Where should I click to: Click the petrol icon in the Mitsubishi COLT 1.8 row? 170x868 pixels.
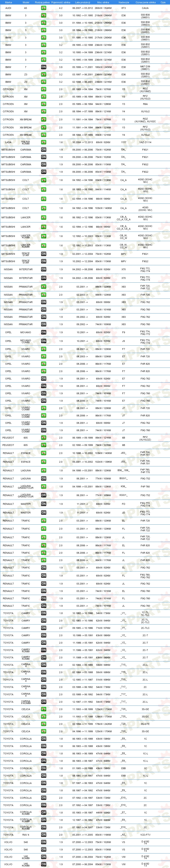[x=43, y=208]
